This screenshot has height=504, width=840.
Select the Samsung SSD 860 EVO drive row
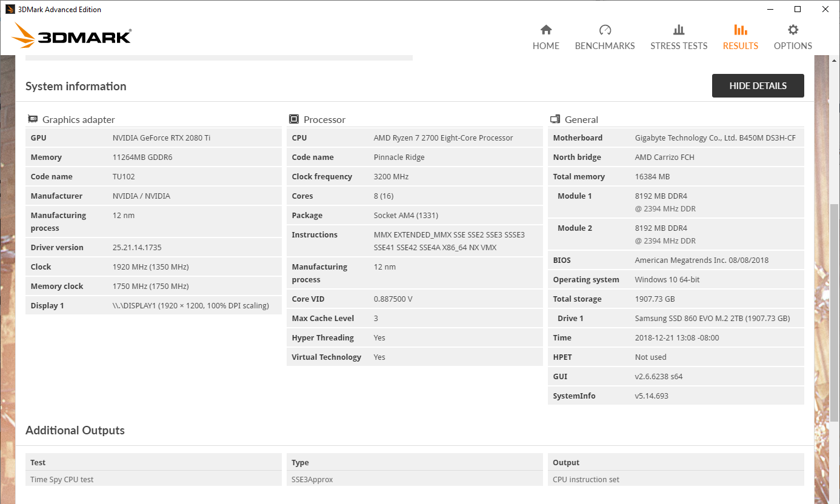tap(712, 319)
